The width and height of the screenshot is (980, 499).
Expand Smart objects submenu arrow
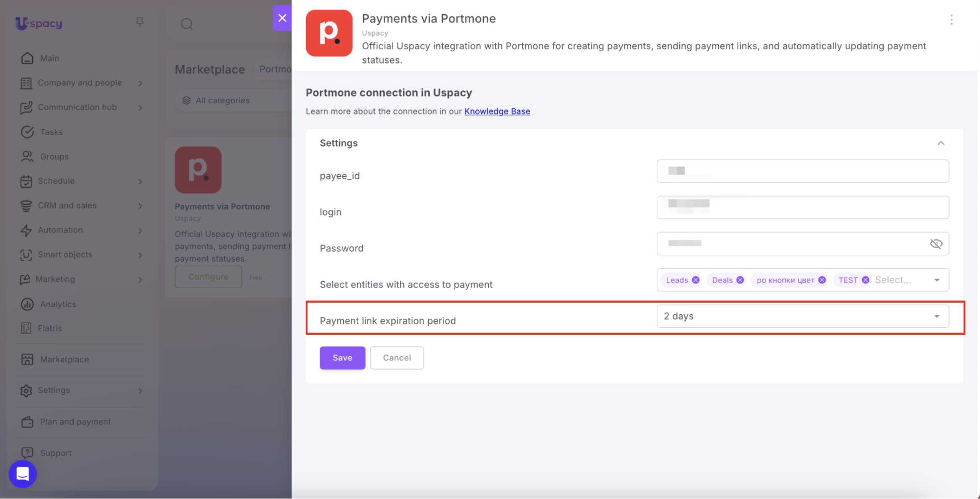click(140, 255)
